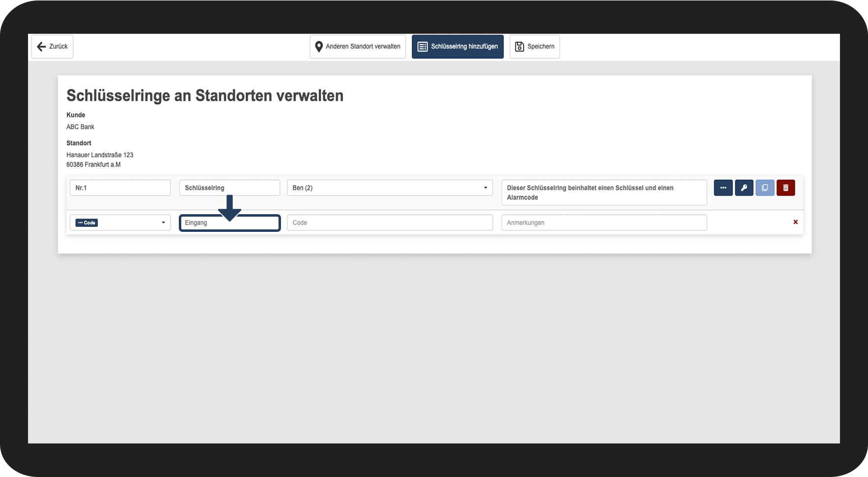Remove the code row with the red X
The image size is (868, 477).
795,222
